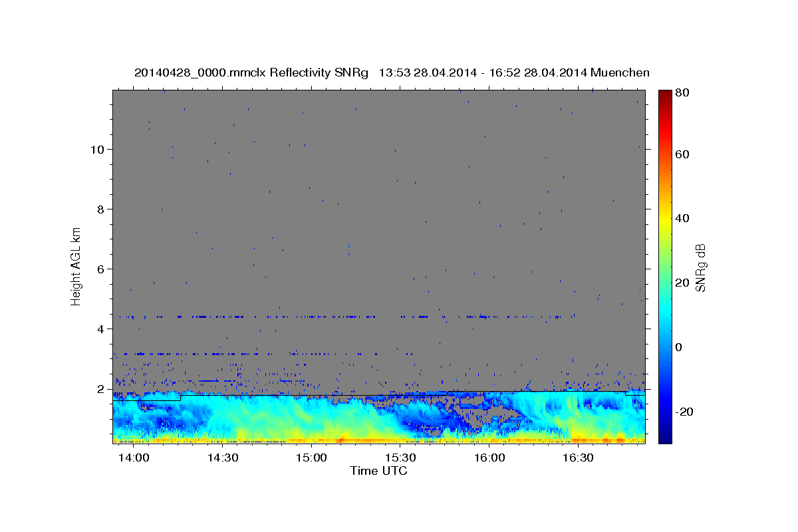The image size is (798, 532).
Task: Click the 14:30 time tick label
Action: pos(223,458)
